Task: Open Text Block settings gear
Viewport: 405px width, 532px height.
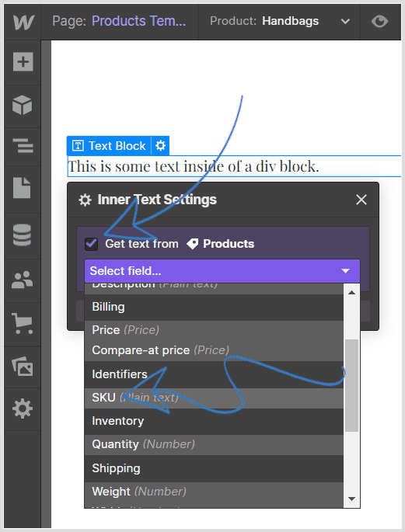Action: pyautogui.click(x=160, y=146)
